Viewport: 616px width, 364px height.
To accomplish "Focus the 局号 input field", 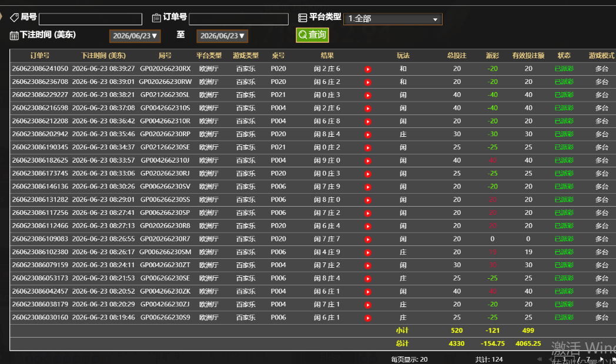I will point(91,19).
